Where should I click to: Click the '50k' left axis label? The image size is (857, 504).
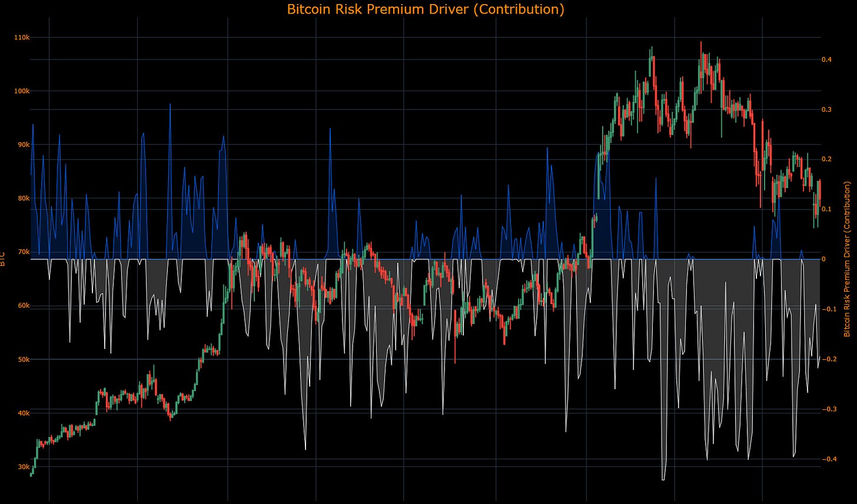pyautogui.click(x=24, y=359)
